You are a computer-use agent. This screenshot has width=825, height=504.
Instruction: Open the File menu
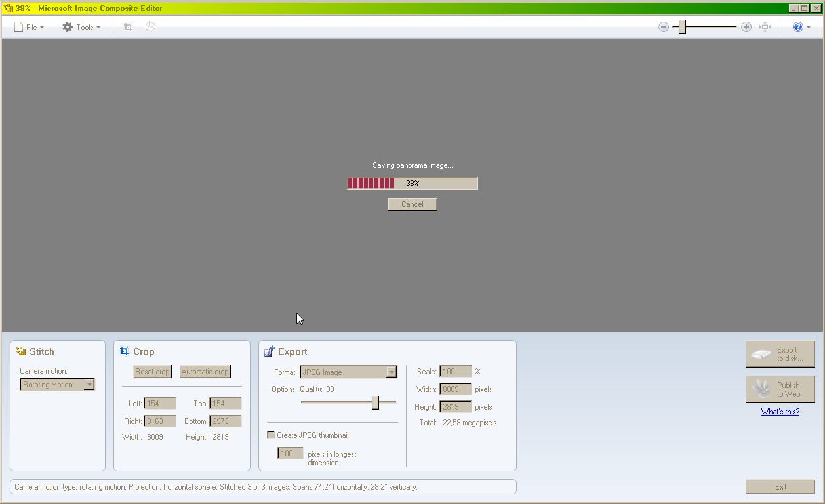[x=29, y=27]
